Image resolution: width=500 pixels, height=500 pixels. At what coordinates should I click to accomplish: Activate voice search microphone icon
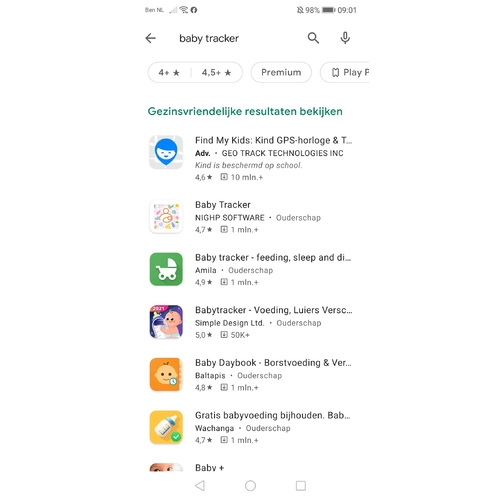345,38
